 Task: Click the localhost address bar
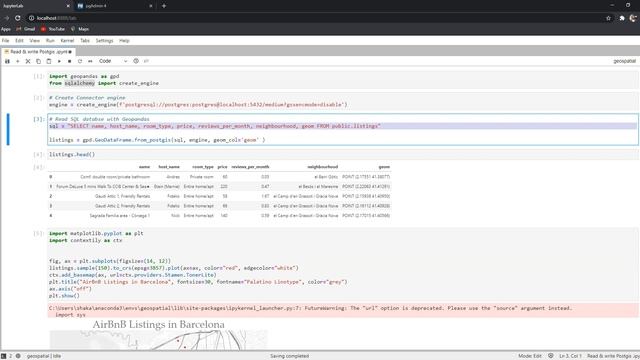318,18
